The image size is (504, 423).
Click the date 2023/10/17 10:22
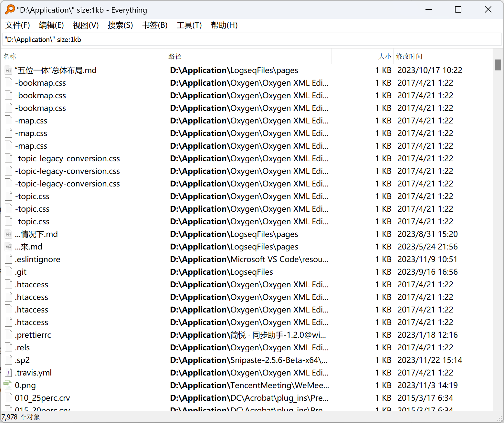tap(430, 70)
